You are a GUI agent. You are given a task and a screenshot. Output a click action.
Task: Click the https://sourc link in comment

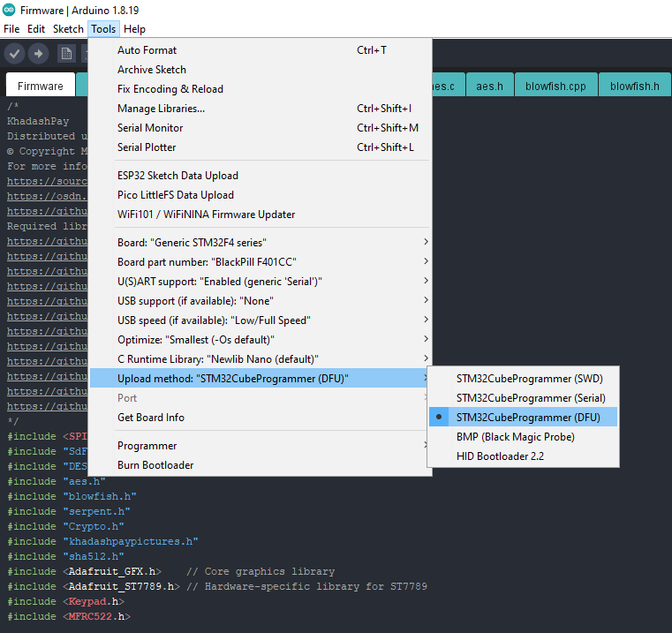click(x=47, y=181)
